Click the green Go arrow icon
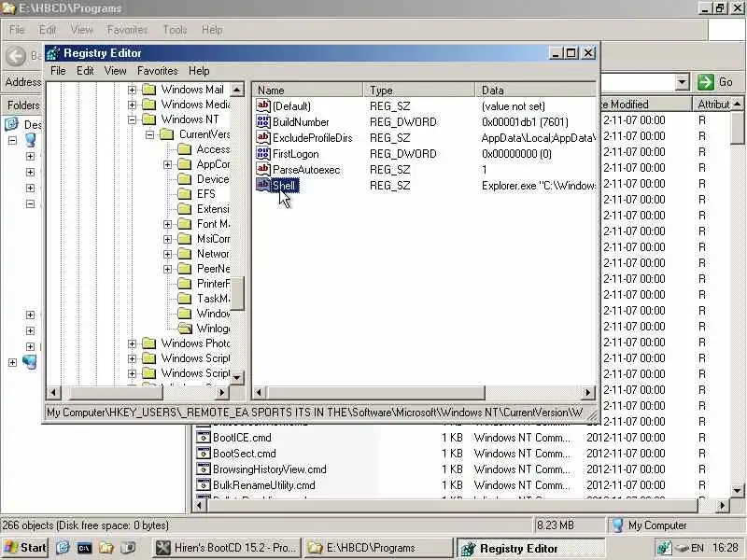The width and height of the screenshot is (747, 560). pos(706,82)
